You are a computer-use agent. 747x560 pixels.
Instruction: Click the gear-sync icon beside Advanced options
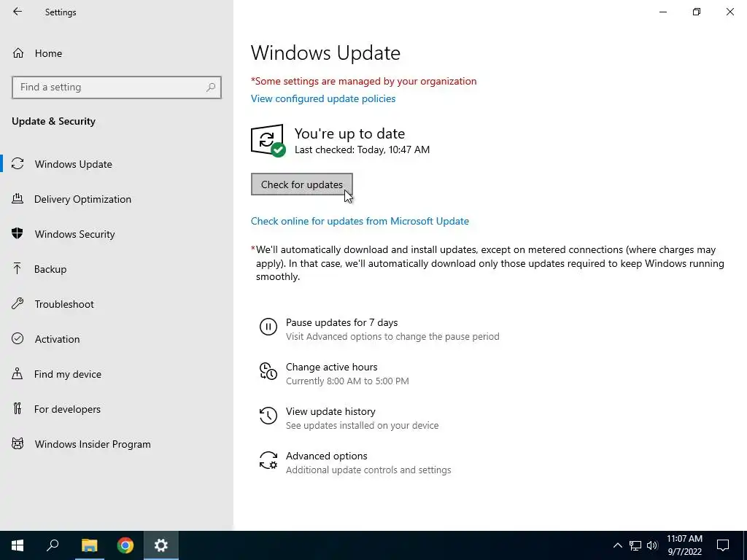tap(268, 460)
